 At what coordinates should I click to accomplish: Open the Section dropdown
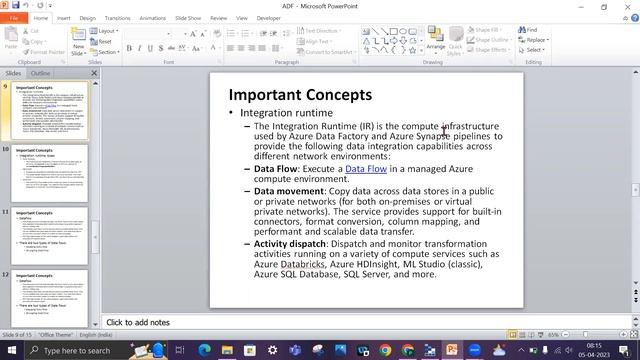pos(105,52)
